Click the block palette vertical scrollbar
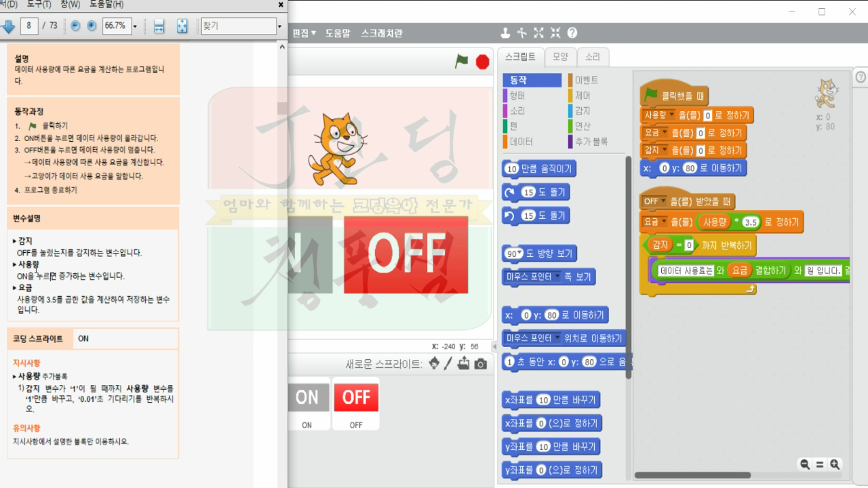The height and width of the screenshot is (488, 868). 629,268
